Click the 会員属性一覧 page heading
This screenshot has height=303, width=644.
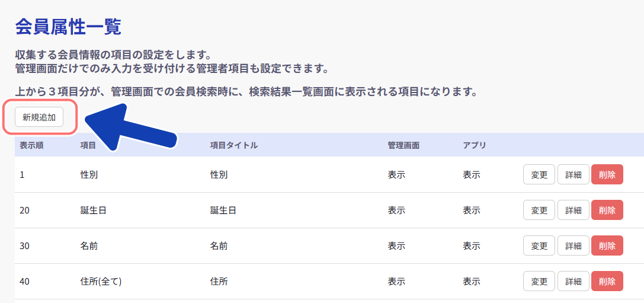click(68, 27)
